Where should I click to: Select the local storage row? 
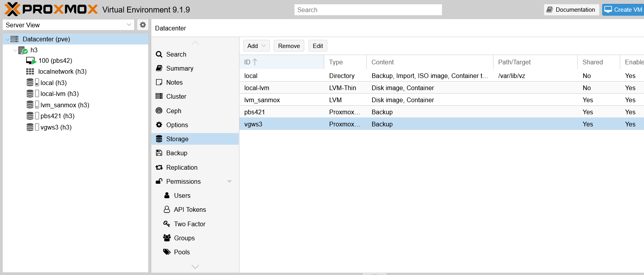click(442, 76)
